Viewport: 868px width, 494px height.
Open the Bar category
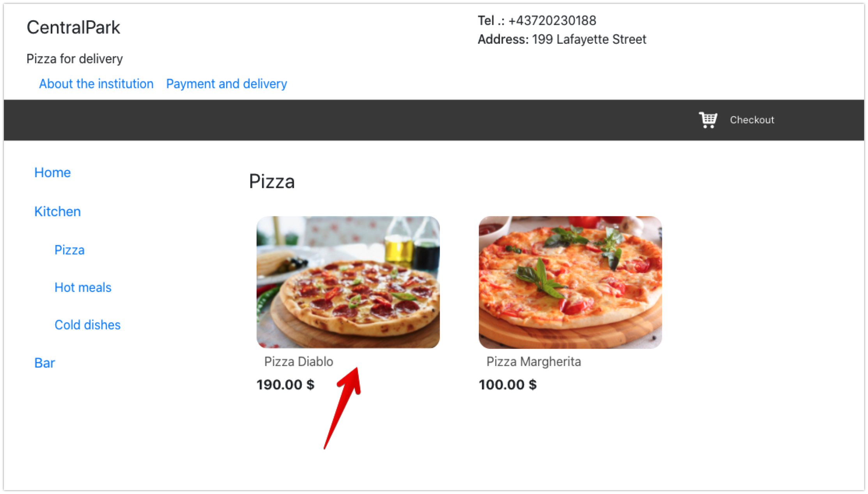45,363
